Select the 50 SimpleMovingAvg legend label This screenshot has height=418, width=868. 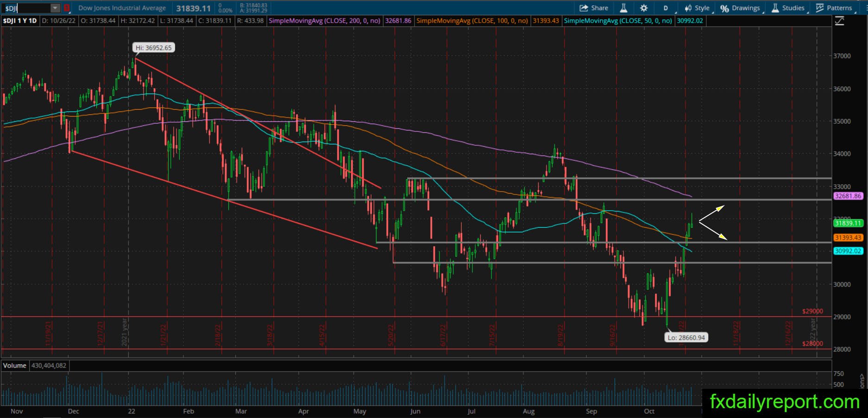click(618, 21)
